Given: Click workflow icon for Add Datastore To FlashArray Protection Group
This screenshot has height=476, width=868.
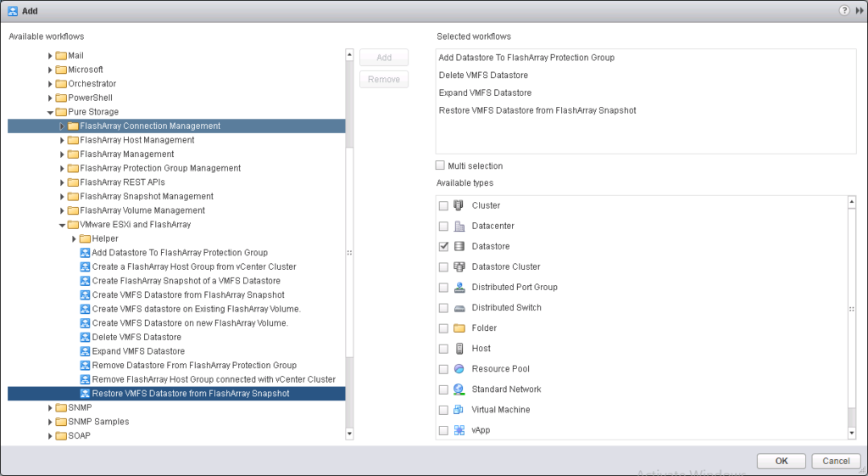Looking at the screenshot, I should click(85, 253).
